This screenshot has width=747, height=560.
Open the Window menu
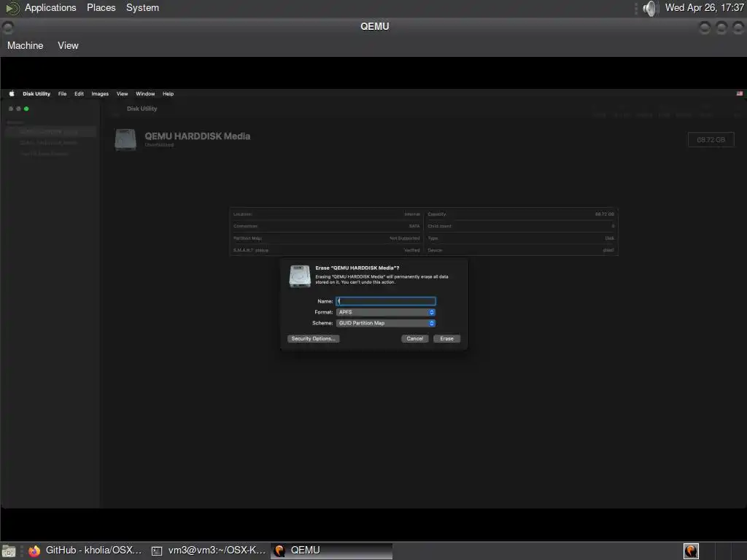tap(145, 94)
